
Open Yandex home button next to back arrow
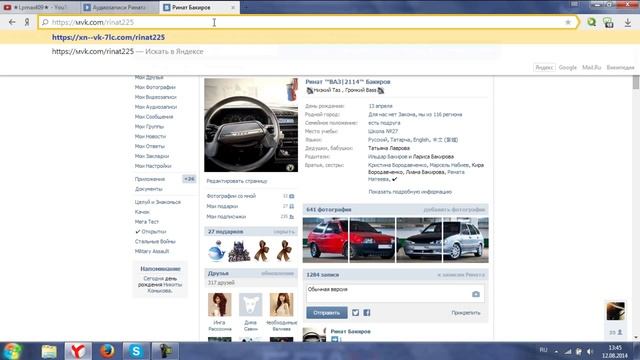tap(27, 22)
